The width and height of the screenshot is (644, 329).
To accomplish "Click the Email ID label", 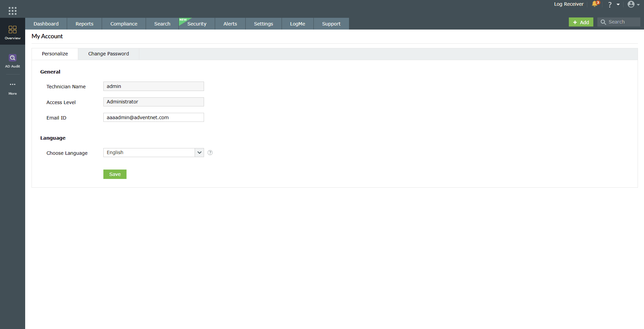I will click(x=56, y=118).
